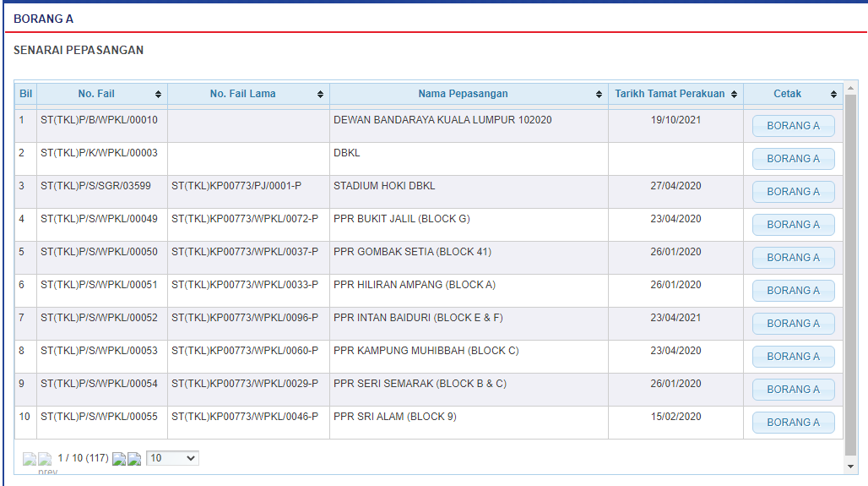Select file number ST(TKL)P/S/WPKL/00050
This screenshot has height=486, width=868.
pyautogui.click(x=99, y=252)
